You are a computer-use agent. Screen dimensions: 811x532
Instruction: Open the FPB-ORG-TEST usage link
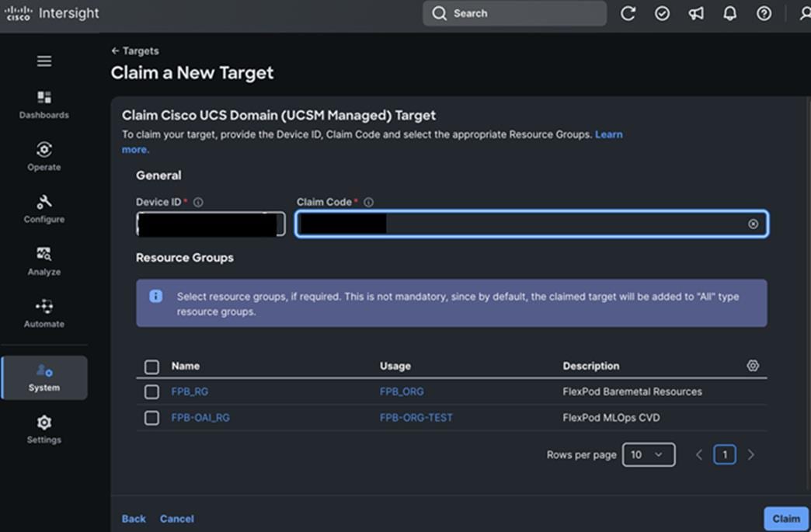(416, 417)
